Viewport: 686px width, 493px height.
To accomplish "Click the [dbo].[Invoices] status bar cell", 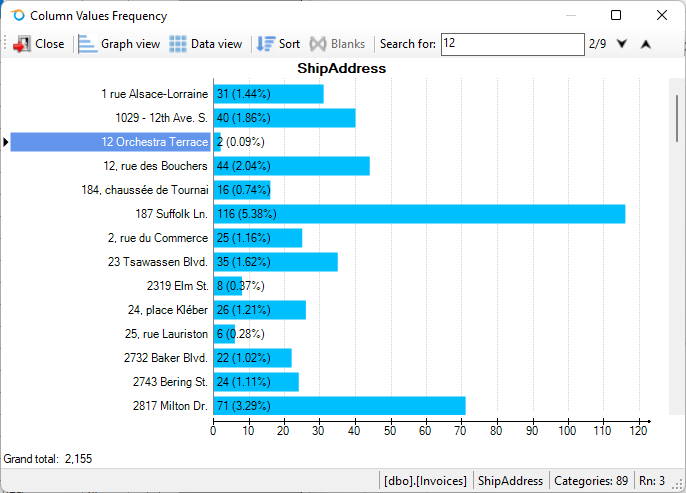I will 427,481.
